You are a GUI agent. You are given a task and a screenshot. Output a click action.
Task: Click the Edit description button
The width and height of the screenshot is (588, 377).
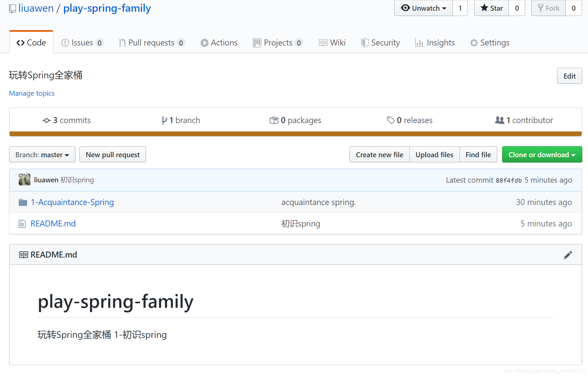(569, 76)
